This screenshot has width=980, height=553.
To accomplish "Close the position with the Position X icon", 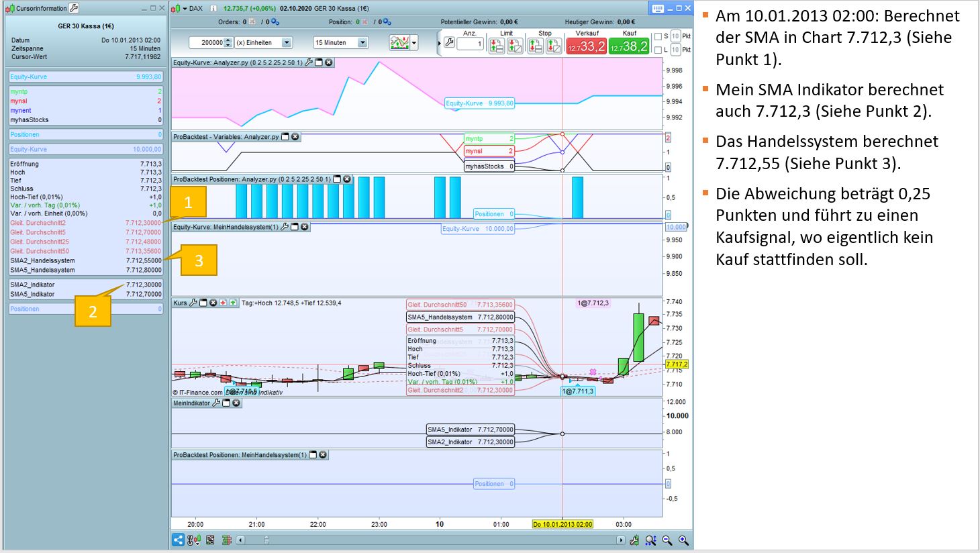I will (364, 22).
